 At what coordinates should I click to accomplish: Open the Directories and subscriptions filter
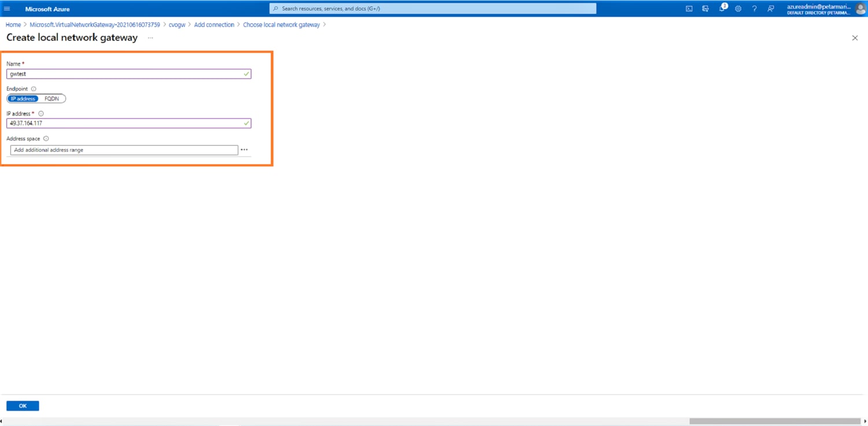(705, 9)
